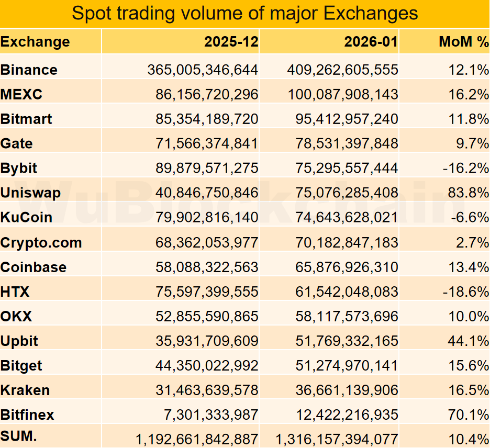Click the '2026-01' column header
The width and height of the screenshot is (490, 448).
pyautogui.click(x=371, y=42)
